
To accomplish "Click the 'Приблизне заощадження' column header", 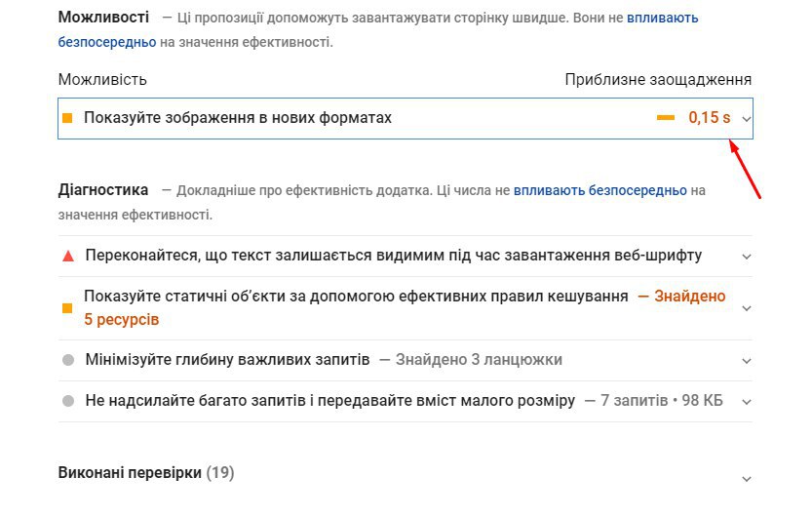I will pyautogui.click(x=658, y=80).
